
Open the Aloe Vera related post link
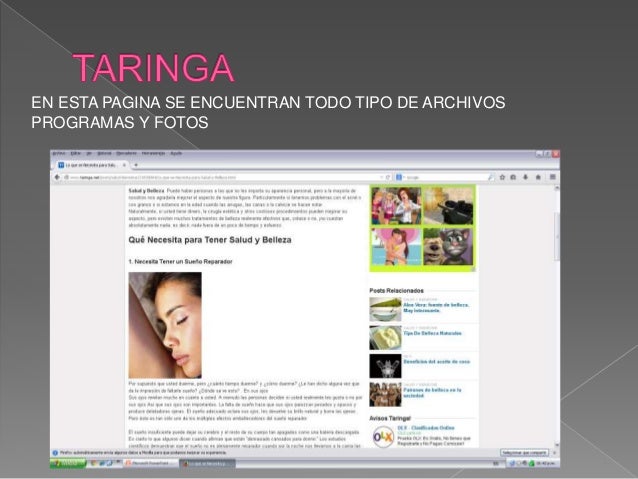click(x=436, y=308)
